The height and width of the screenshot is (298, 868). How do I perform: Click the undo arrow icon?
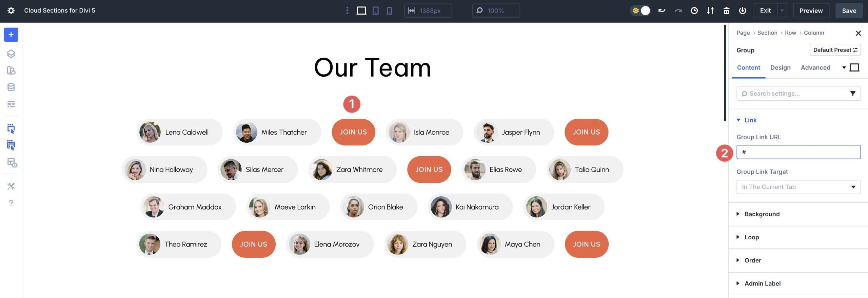point(662,11)
